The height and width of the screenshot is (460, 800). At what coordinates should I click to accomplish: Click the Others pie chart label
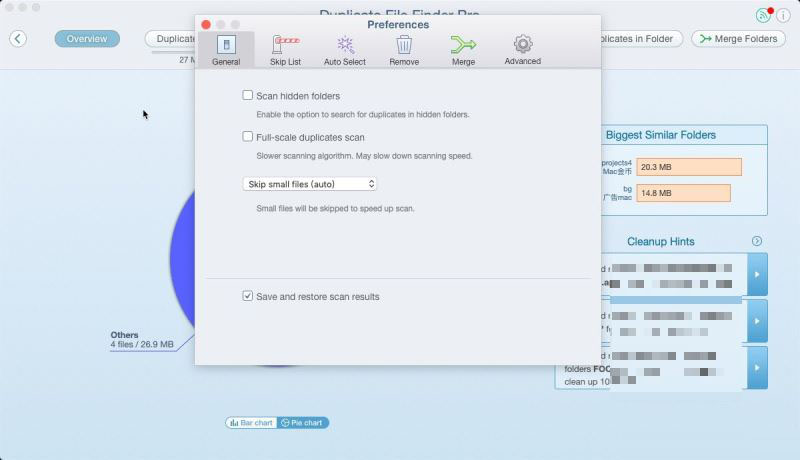coord(142,340)
